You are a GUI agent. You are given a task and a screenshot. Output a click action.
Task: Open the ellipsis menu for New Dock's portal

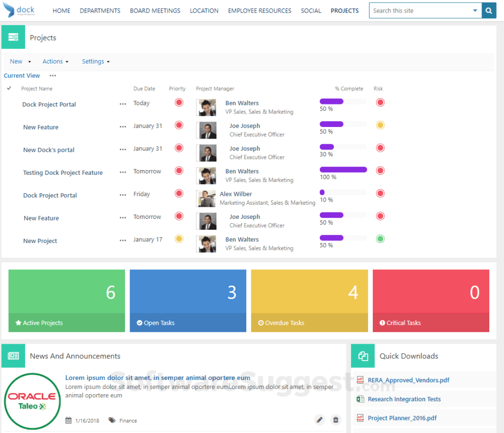pos(123,150)
